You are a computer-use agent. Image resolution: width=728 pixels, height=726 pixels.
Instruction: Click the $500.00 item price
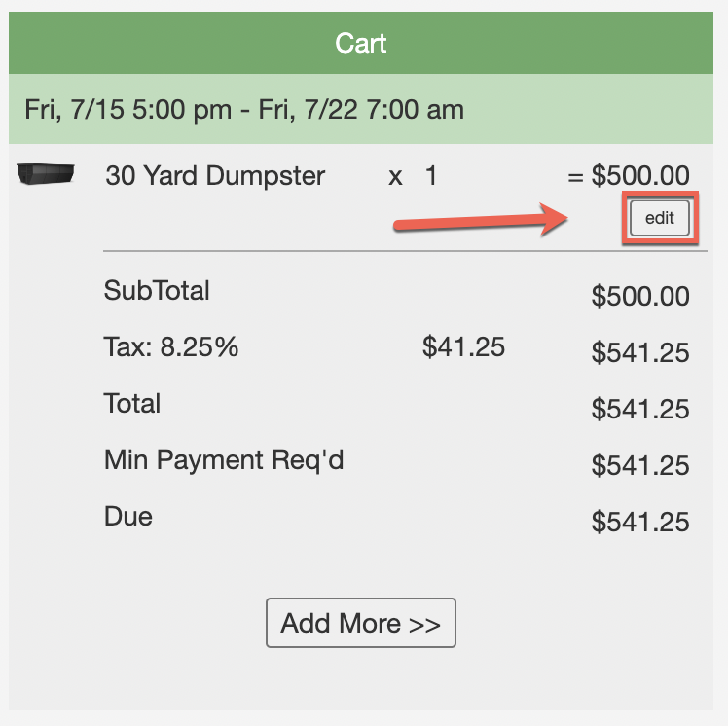pyautogui.click(x=639, y=176)
